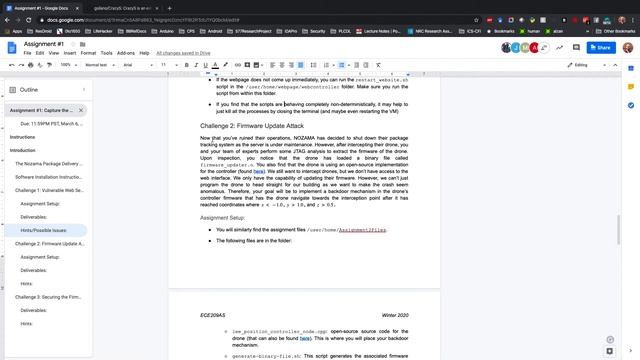This screenshot has width=640, height=360.
Task: Star the Assignment #1 document
Action: point(73,44)
